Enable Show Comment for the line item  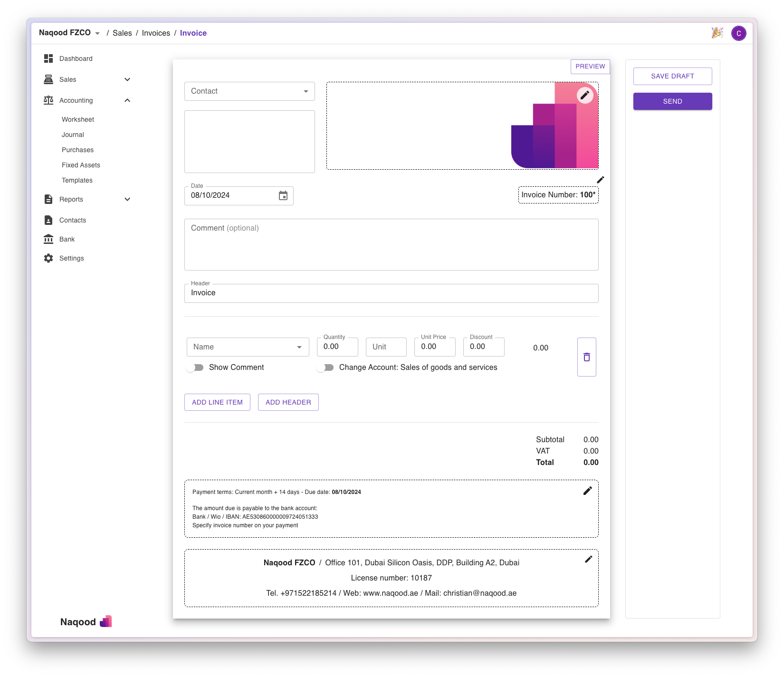coord(195,367)
